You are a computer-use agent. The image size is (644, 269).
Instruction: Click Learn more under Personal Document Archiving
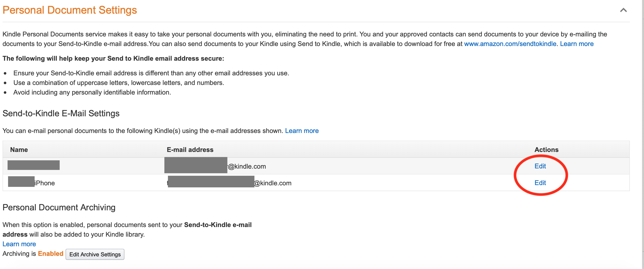19,244
